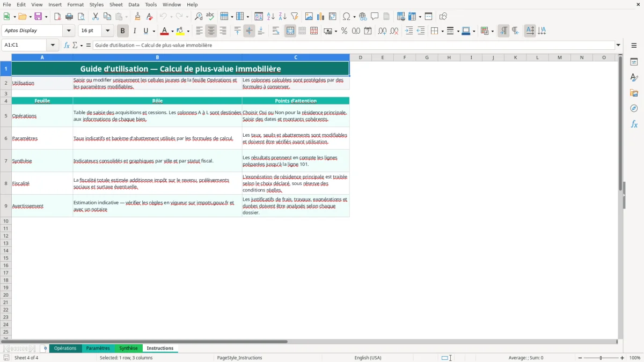Export directly as PDF

57,17
